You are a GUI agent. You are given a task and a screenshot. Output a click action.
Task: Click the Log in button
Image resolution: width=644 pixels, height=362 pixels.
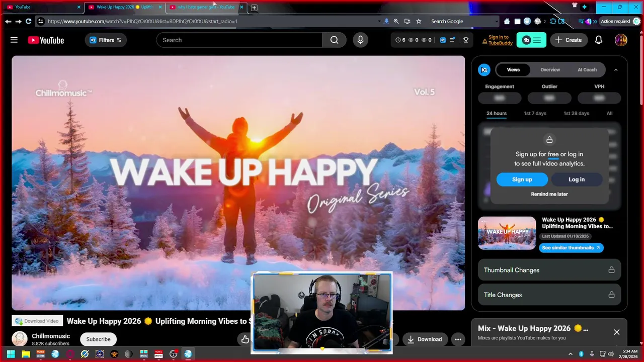(x=577, y=179)
